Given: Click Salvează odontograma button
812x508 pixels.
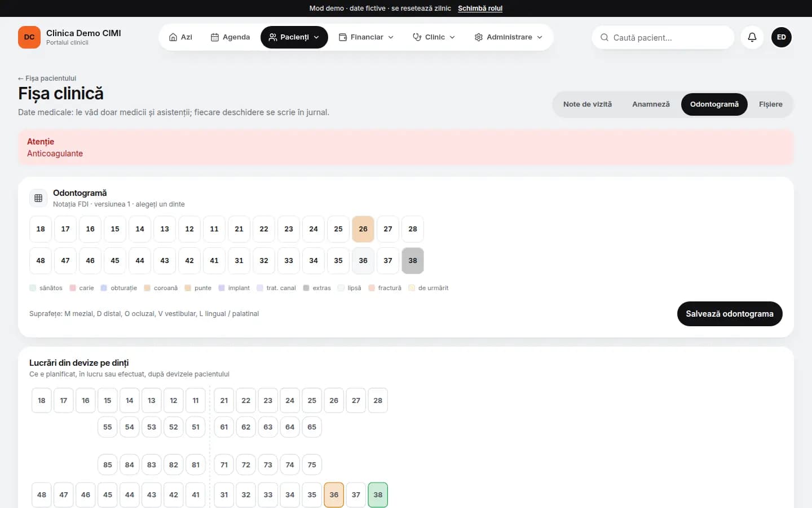Looking at the screenshot, I should click(x=730, y=314).
